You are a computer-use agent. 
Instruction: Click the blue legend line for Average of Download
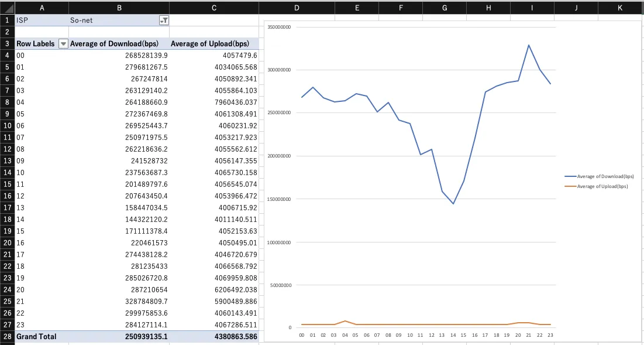(x=570, y=176)
